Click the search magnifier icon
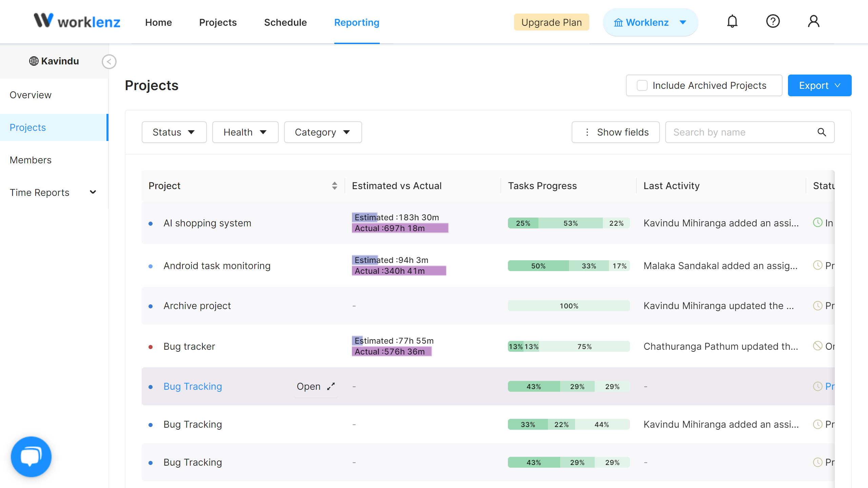The height and width of the screenshot is (488, 868). [x=822, y=132]
